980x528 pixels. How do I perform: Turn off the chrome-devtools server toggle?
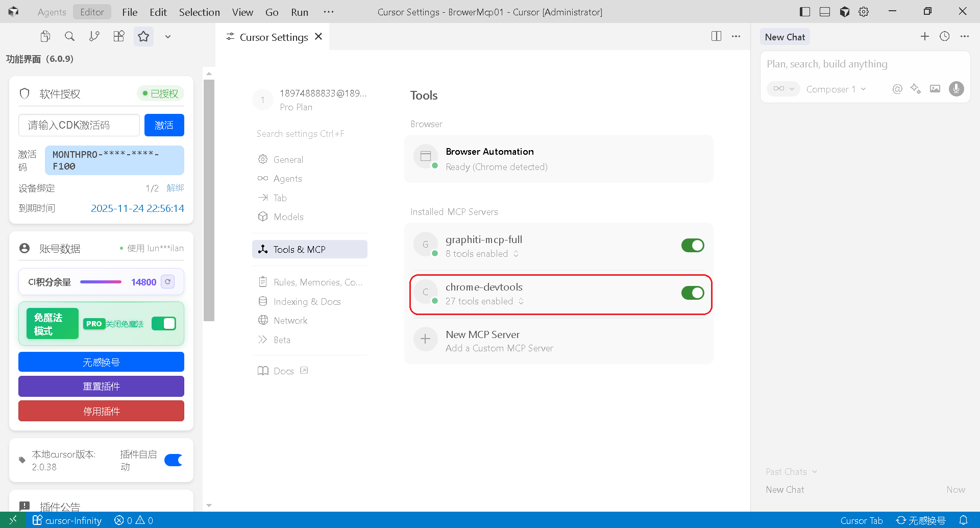click(x=692, y=293)
